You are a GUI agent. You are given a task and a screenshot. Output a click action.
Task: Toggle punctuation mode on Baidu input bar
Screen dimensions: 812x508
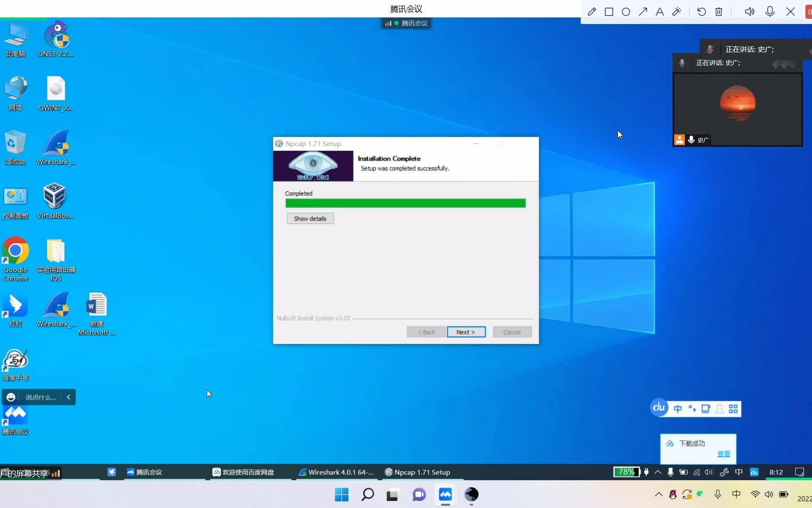692,409
